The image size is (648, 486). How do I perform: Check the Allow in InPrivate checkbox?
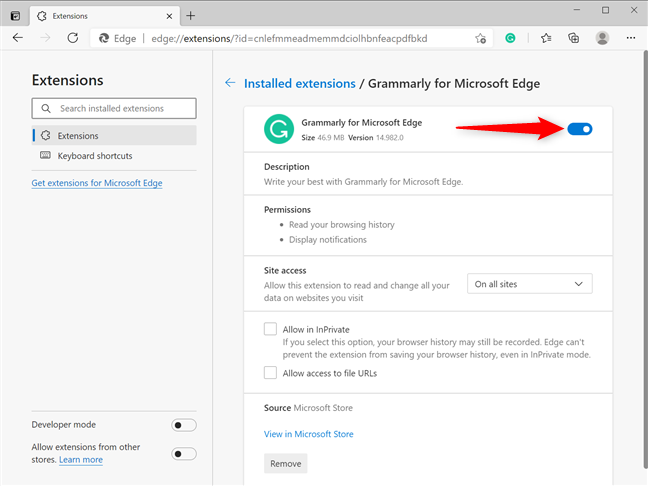270,329
